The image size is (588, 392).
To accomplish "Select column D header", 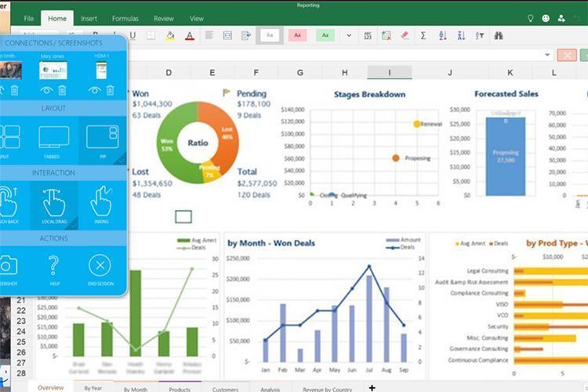I will pos(169,72).
